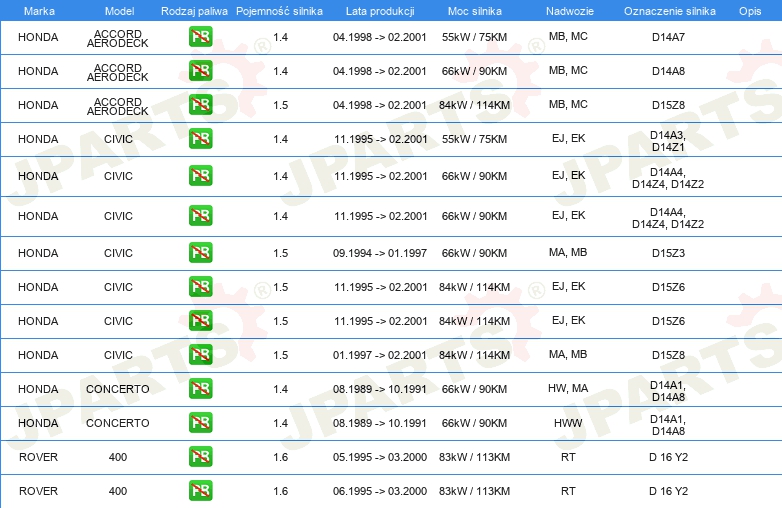Image resolution: width=782 pixels, height=508 pixels.
Task: Click the Rodzaj paliwa column header
Action: [x=194, y=11]
